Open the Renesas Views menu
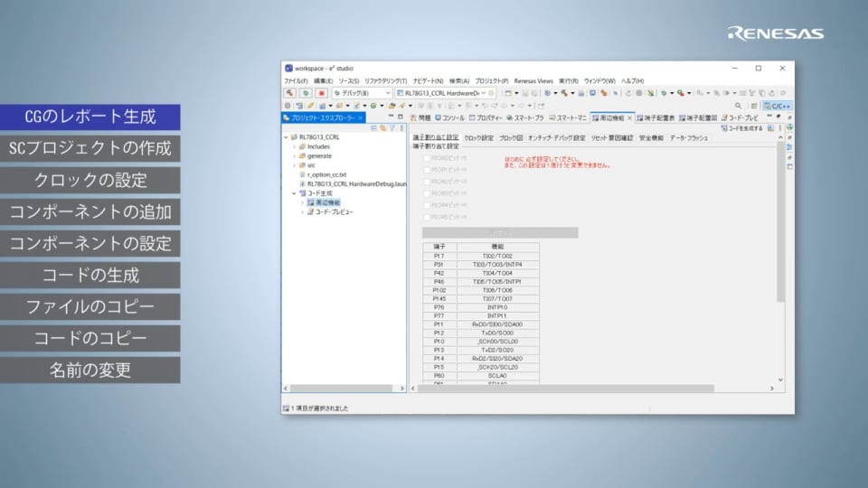This screenshot has height=488, width=868. tap(533, 80)
